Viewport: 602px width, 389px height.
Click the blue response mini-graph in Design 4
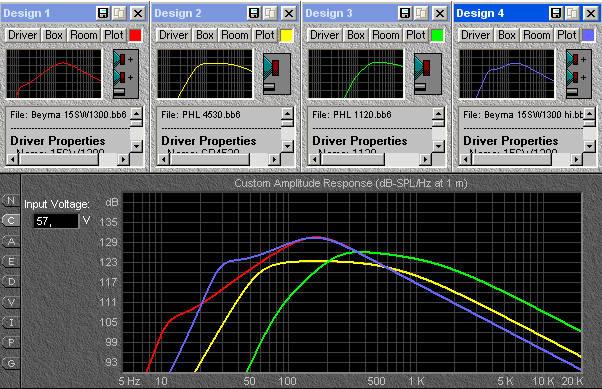[x=507, y=74]
